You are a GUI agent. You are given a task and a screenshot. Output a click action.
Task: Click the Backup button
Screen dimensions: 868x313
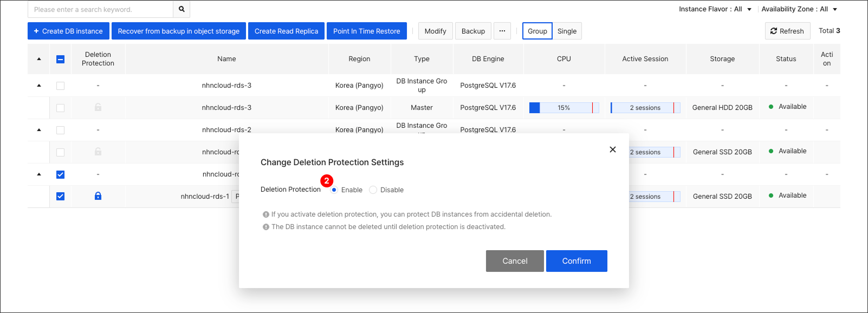[x=473, y=31]
